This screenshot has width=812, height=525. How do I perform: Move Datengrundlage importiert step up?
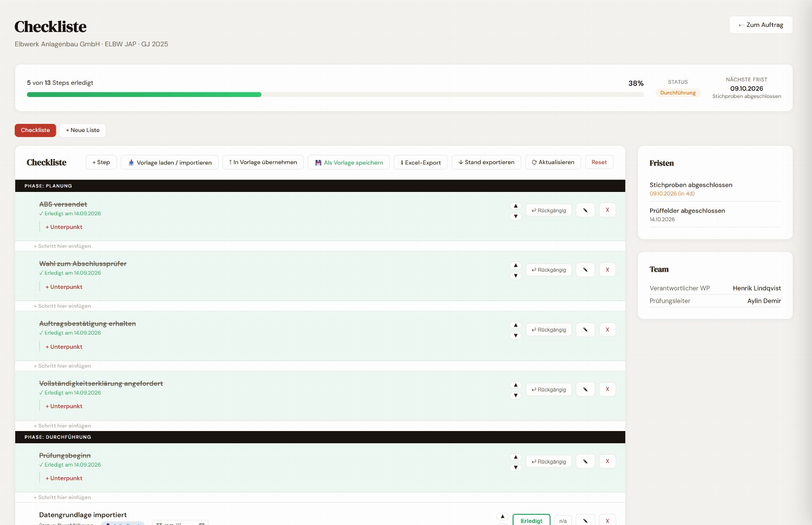click(502, 516)
